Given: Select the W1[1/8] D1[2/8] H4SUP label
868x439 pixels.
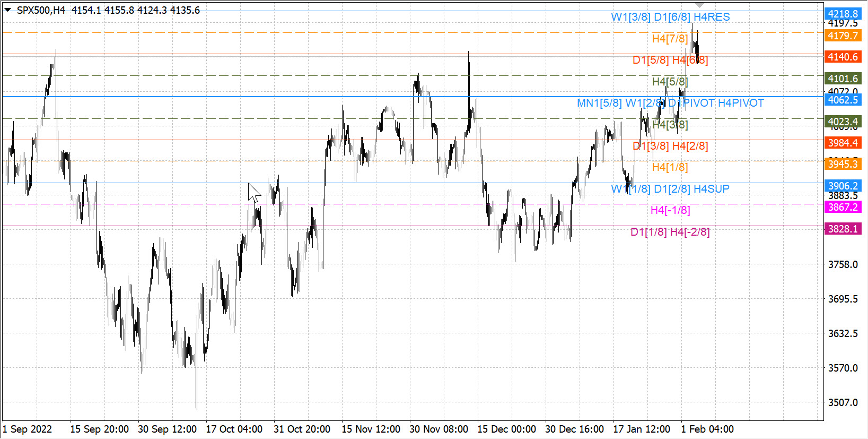Looking at the screenshot, I should point(670,189).
